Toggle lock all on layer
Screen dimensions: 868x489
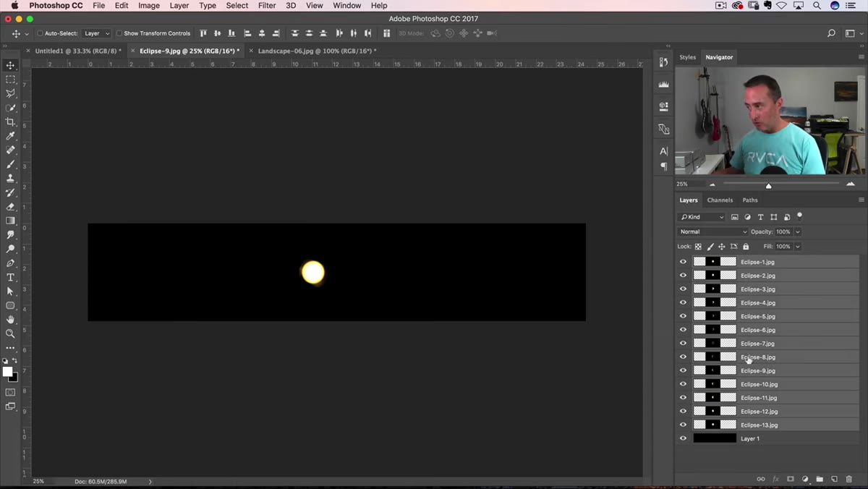(x=746, y=247)
